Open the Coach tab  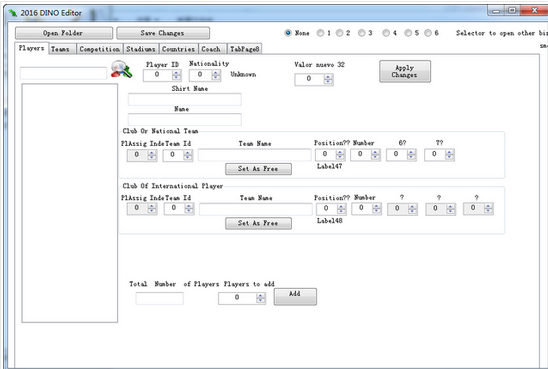[211, 49]
